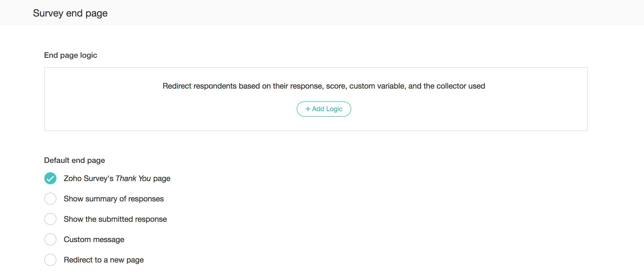
Task: Click the "Show the submitted response" label text
Action: pos(115,219)
